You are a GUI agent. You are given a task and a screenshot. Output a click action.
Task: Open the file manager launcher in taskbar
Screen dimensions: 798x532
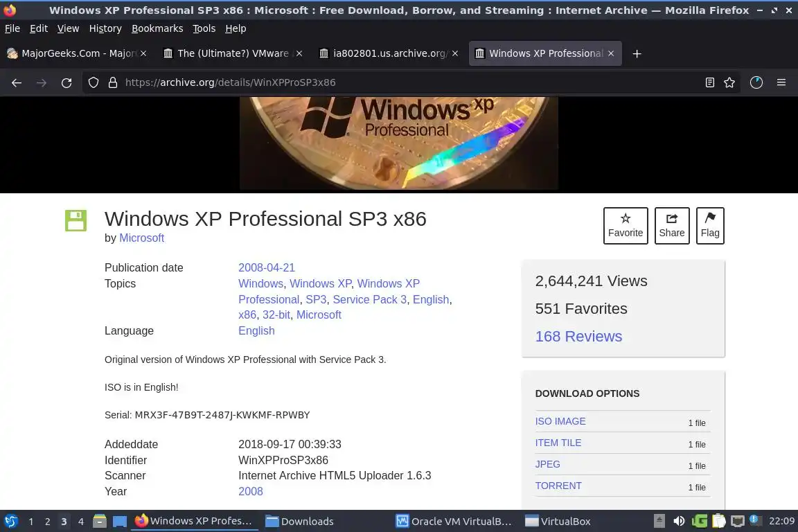click(x=100, y=521)
